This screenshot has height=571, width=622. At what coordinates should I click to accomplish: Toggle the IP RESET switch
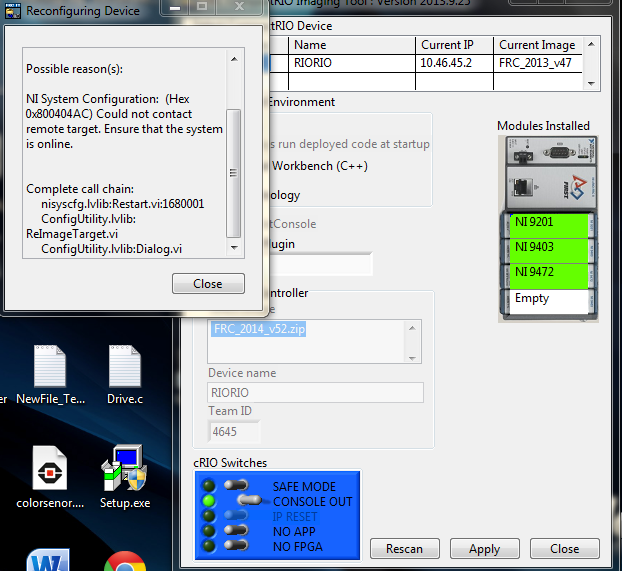point(236,515)
